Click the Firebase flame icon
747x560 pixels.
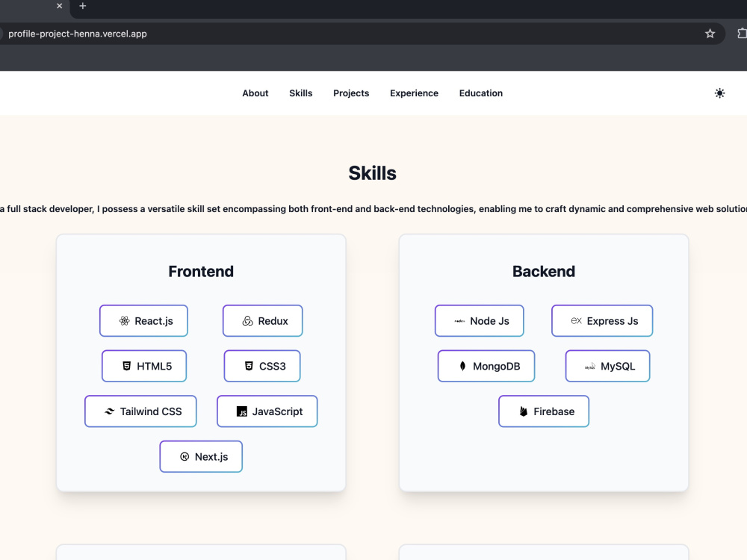click(x=523, y=411)
